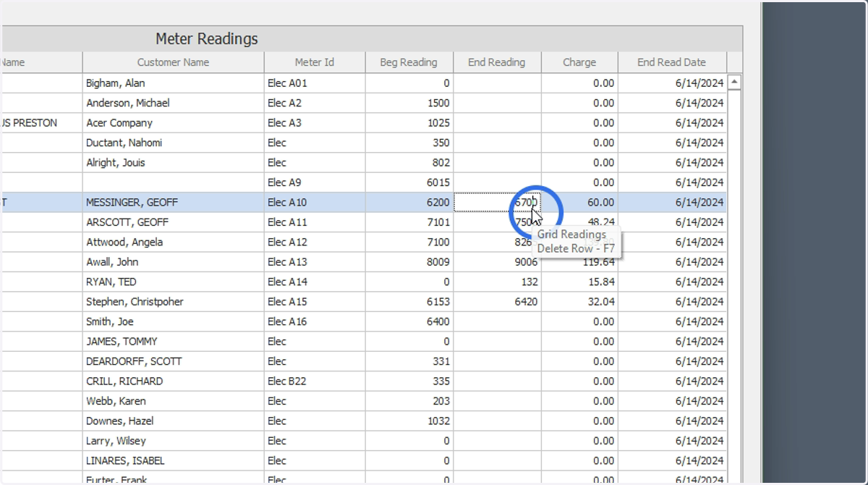Select customer Alright, Jouis
868x485 pixels.
[x=116, y=163]
